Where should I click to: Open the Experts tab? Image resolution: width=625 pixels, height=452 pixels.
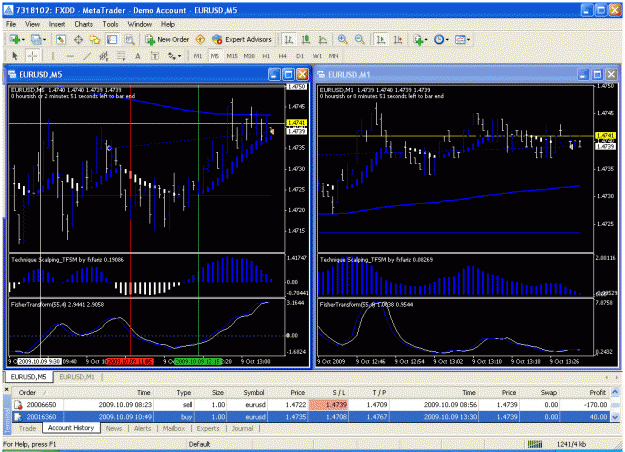(x=208, y=428)
